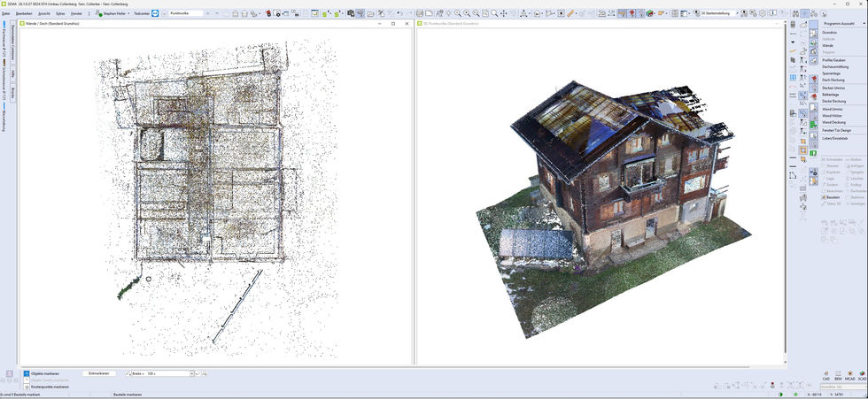Image resolution: width=868 pixels, height=399 pixels.
Task: Select Dachausmittlung in the program list
Action: (x=834, y=67)
